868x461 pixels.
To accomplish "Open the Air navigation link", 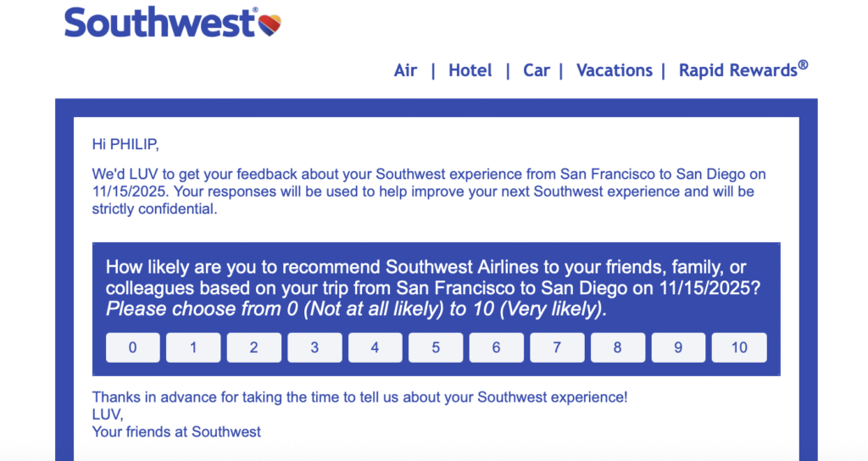I will coord(405,70).
